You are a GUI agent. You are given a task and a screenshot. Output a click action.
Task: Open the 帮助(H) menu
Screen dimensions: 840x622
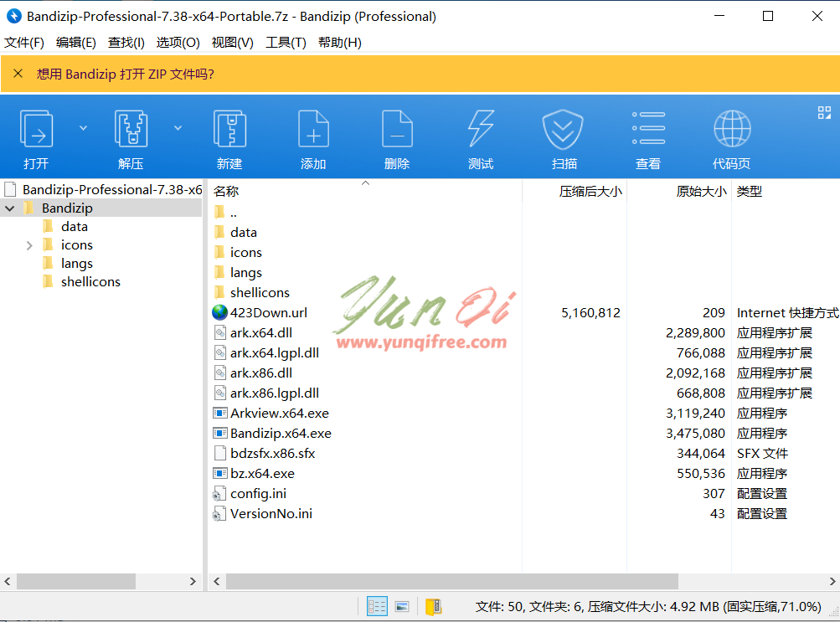pyautogui.click(x=340, y=43)
